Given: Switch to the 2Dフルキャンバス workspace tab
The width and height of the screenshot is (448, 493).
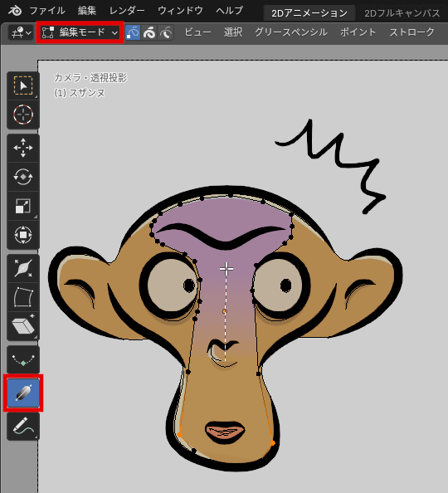Looking at the screenshot, I should pos(402,13).
